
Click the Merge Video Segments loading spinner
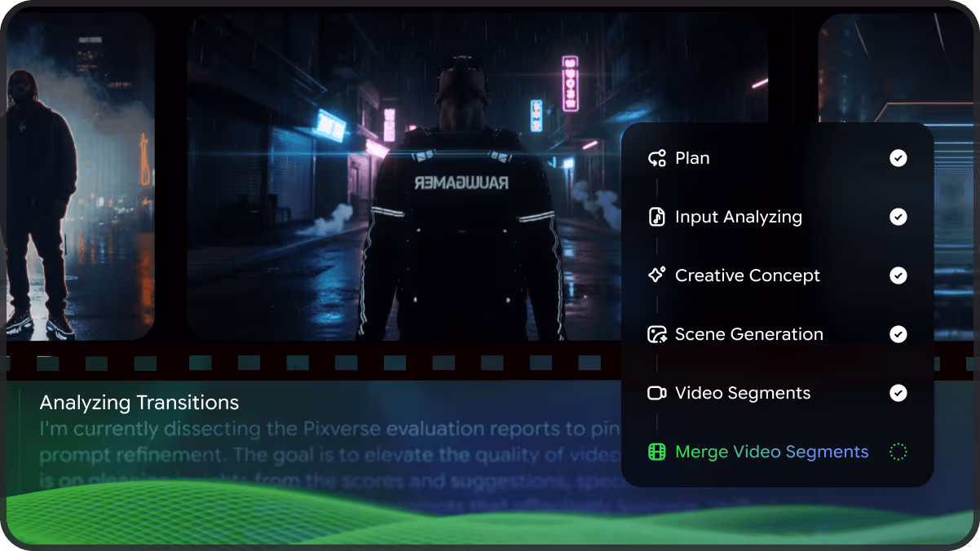click(898, 452)
